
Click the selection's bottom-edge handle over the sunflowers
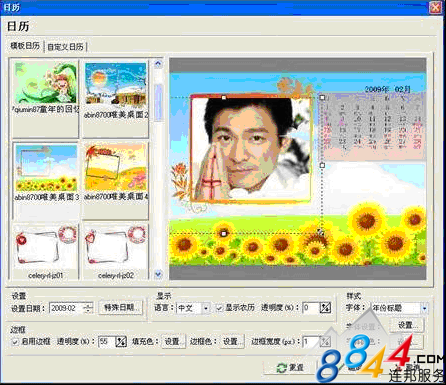tap(224, 234)
